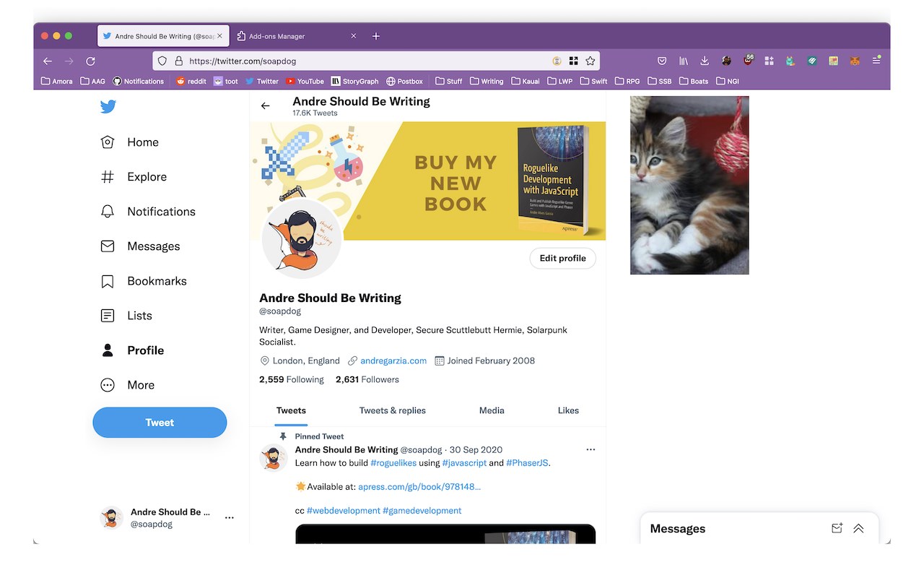Open Bookmarks in the sidebar
Screen dimensions: 924x578
pos(144,281)
